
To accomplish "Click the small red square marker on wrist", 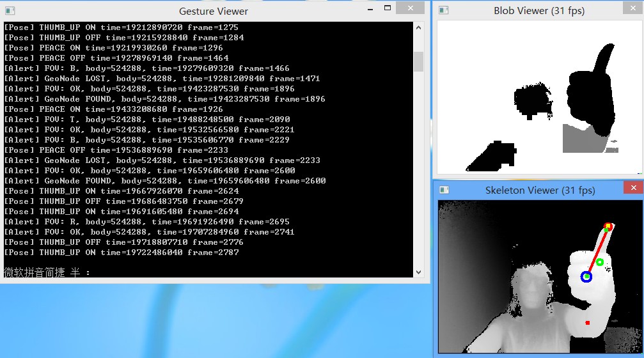I will tap(588, 323).
